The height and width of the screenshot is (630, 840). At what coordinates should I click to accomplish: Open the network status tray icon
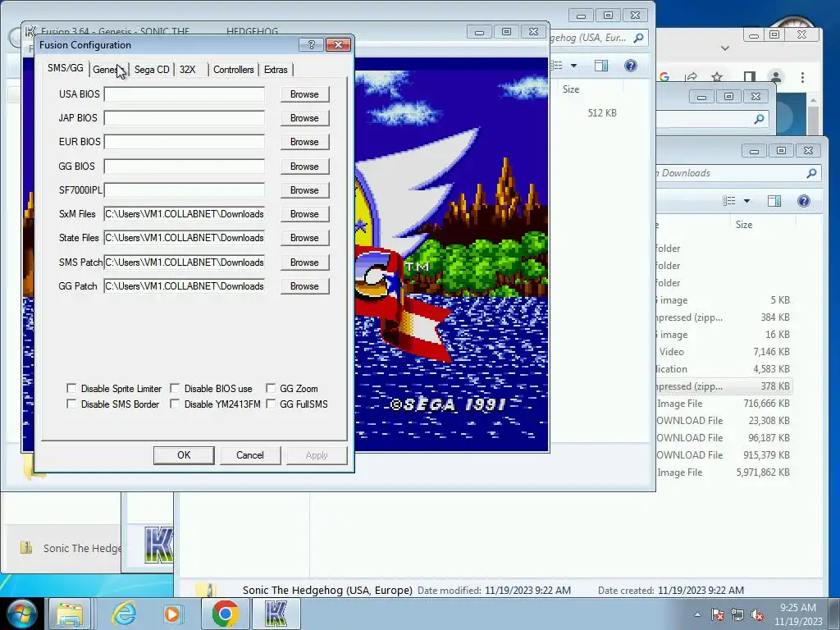737,614
